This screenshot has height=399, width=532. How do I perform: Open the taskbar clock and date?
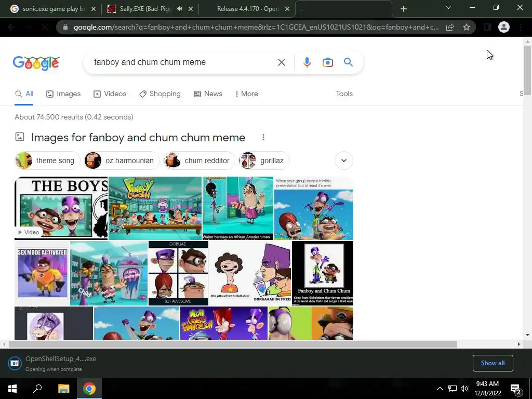tap(487, 389)
